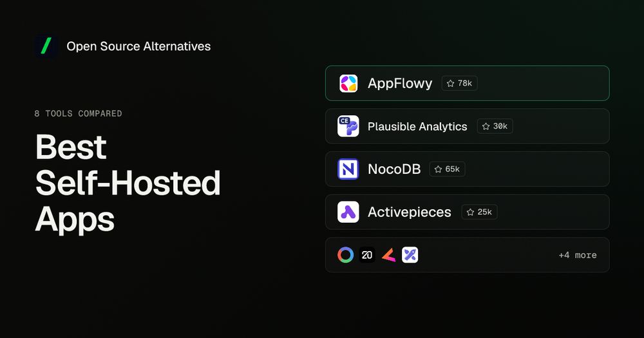Image resolution: width=644 pixels, height=338 pixels.
Task: Select the Activepieces name text
Action: coord(409,212)
